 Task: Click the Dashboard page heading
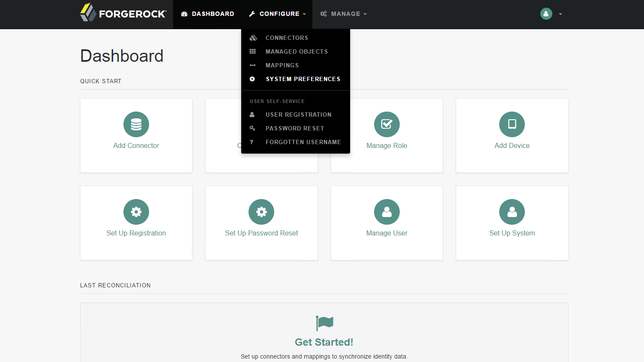pos(122,56)
